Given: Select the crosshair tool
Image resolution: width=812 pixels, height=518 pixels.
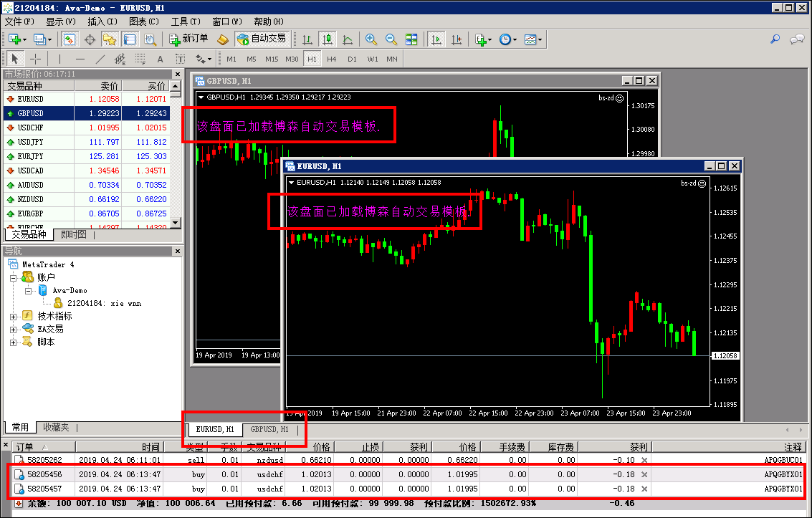Looking at the screenshot, I should tap(35, 59).
